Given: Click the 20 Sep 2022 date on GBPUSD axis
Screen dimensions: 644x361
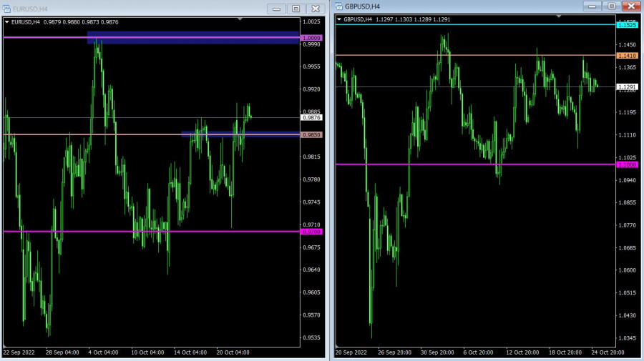Looking at the screenshot, I should coord(351,352).
